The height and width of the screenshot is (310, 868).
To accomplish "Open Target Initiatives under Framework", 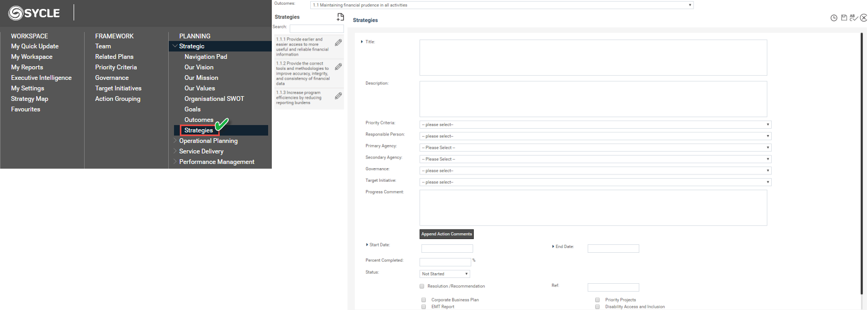I will [x=118, y=88].
